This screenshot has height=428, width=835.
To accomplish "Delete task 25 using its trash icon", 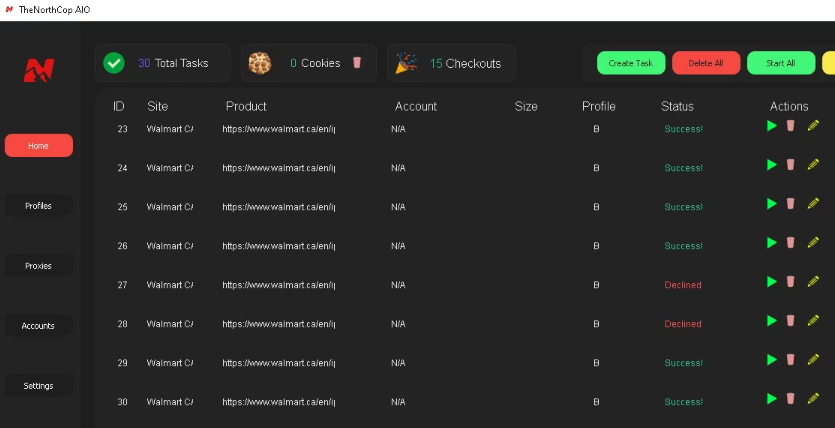I will 790,203.
